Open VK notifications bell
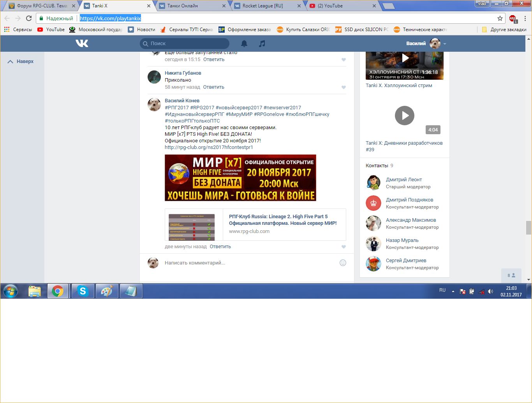532x403 pixels. (244, 44)
